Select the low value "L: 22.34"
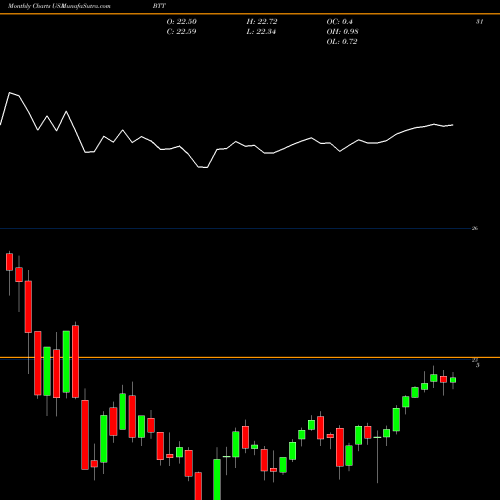 [261, 31]
